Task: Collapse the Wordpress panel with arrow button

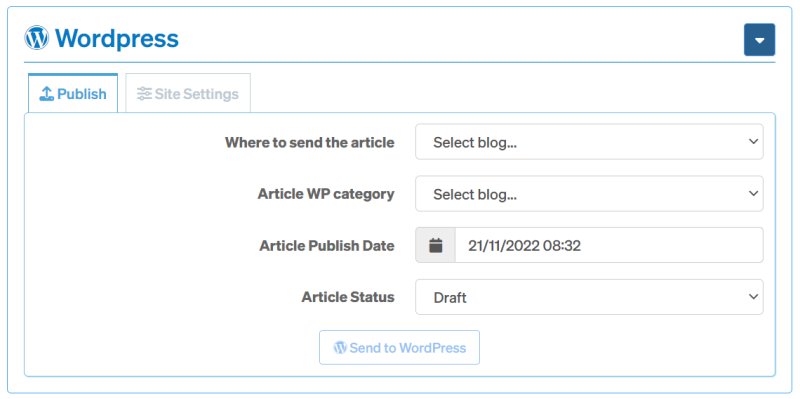Action: [759, 40]
